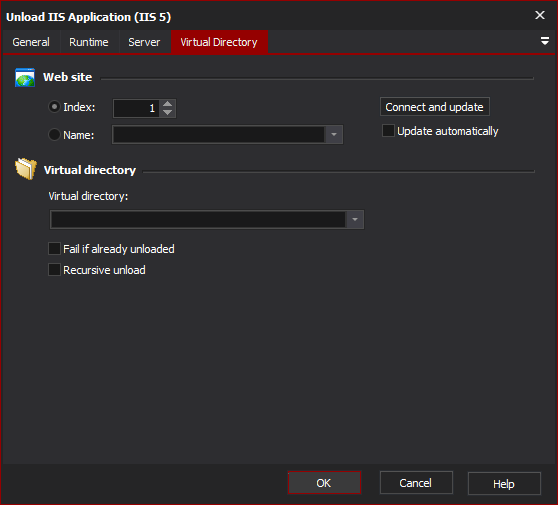
Task: Click the Web site section heading
Action: (x=68, y=77)
